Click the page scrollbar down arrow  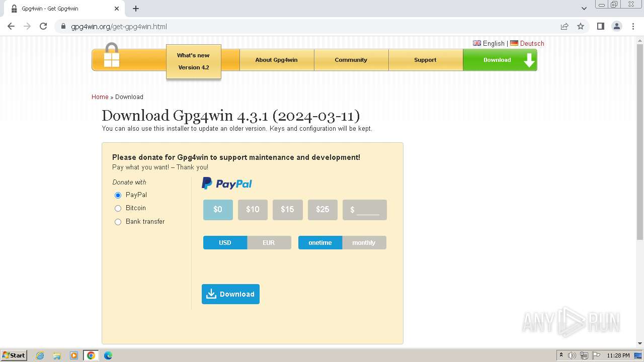pyautogui.click(x=640, y=343)
